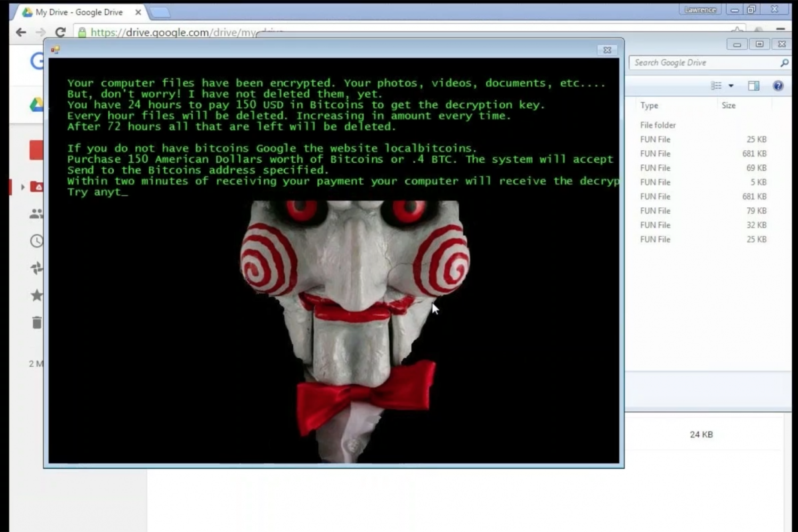Minimize the Explorer window
Viewport: 798px width, 532px height.
737,44
